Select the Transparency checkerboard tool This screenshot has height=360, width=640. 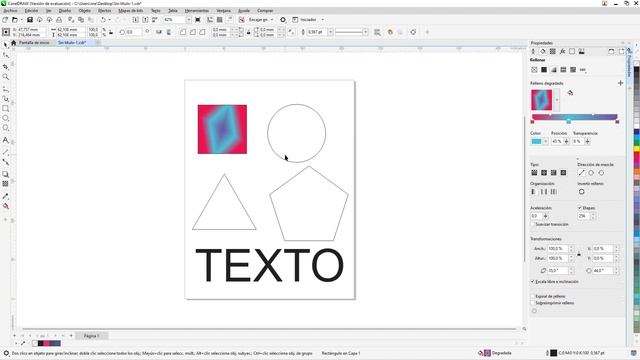pyautogui.click(x=5, y=184)
